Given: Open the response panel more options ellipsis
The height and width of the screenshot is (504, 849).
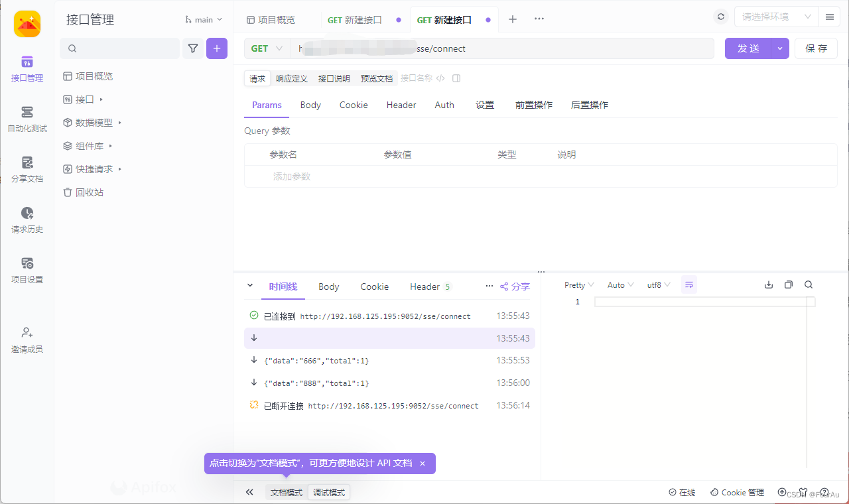Looking at the screenshot, I should click(x=490, y=286).
